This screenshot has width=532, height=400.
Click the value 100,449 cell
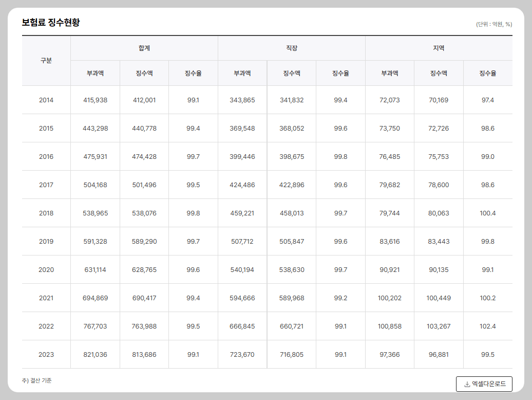click(x=439, y=298)
